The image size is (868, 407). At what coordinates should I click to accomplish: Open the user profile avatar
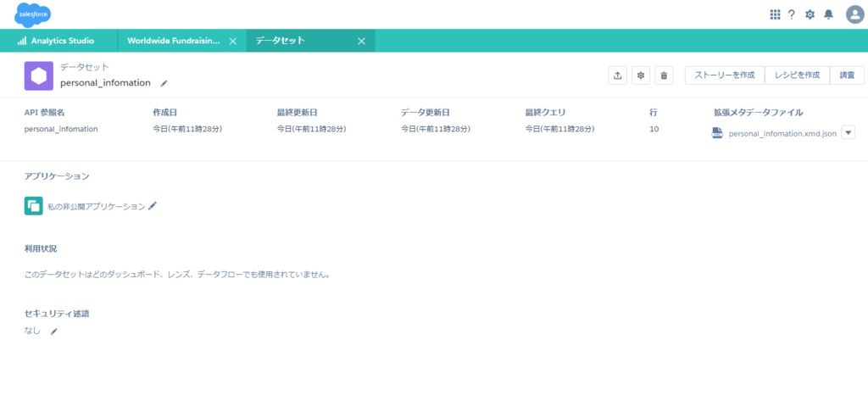[x=855, y=14]
